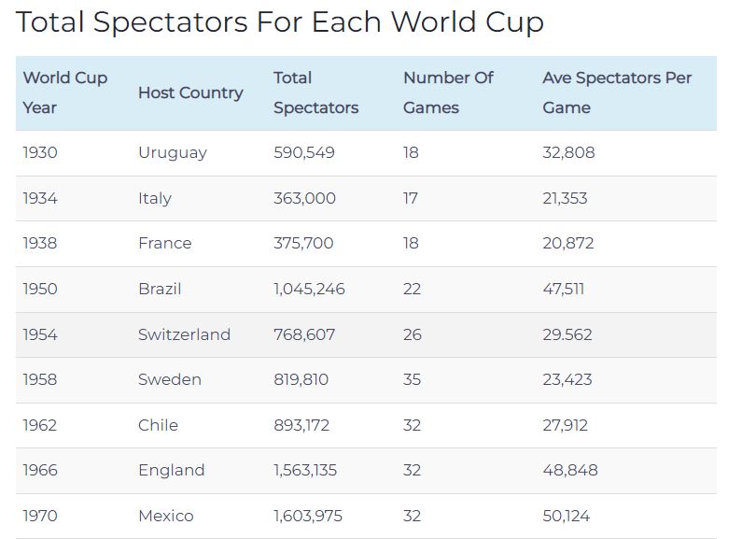Select the Chile host country cell
This screenshot has height=539, width=756.
point(158,425)
